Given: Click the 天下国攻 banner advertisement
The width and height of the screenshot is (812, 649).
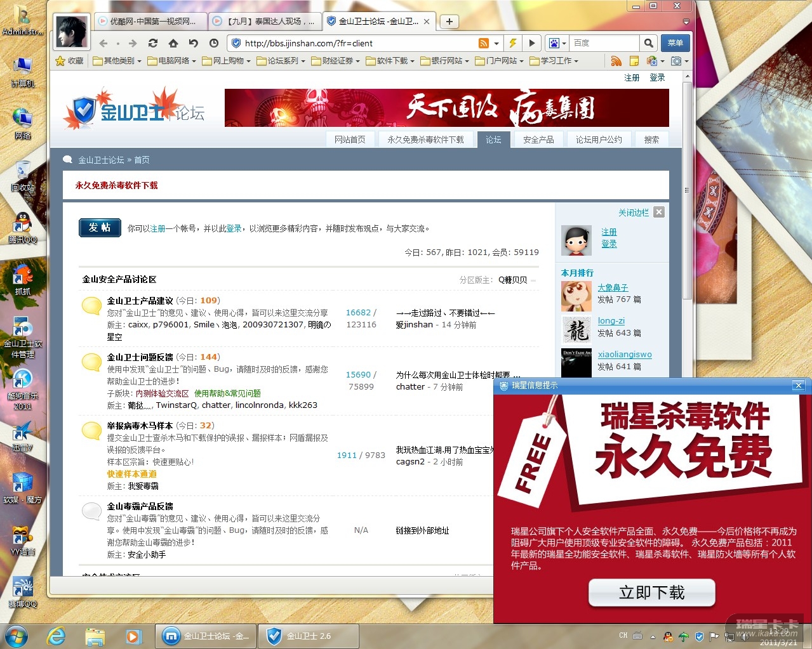Looking at the screenshot, I should pos(446,108).
